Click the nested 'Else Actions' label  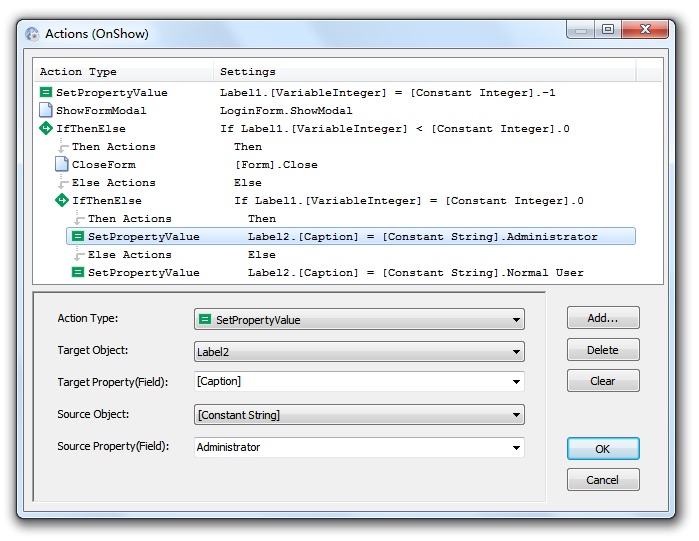(130, 255)
